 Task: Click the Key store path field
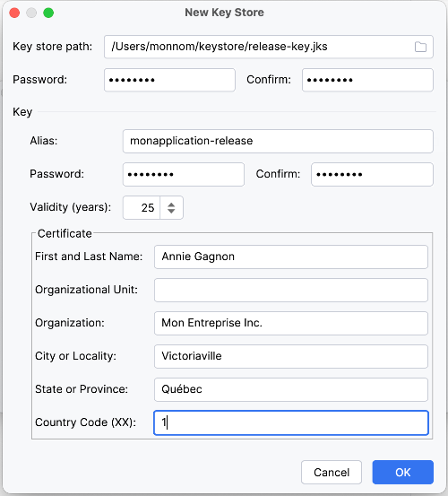point(268,47)
